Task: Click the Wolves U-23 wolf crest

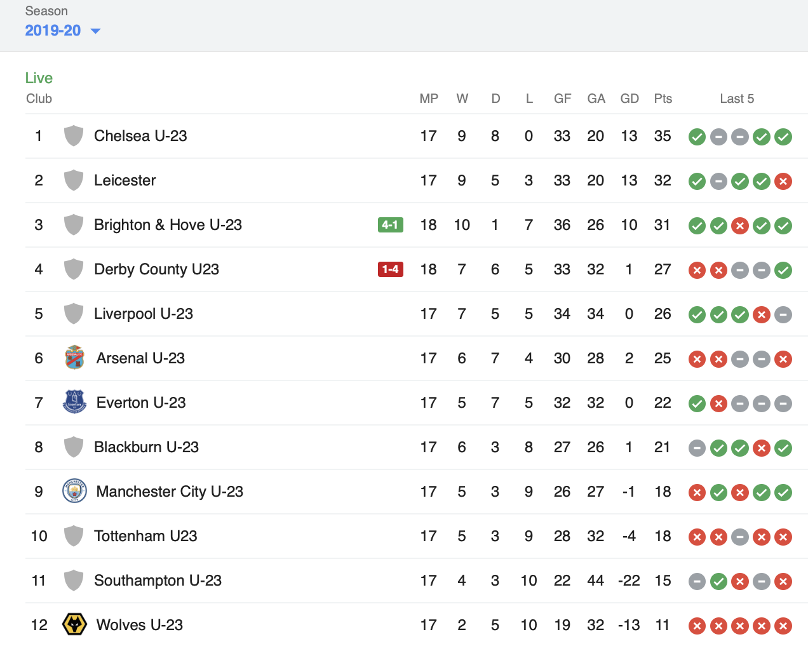Action: click(74, 625)
